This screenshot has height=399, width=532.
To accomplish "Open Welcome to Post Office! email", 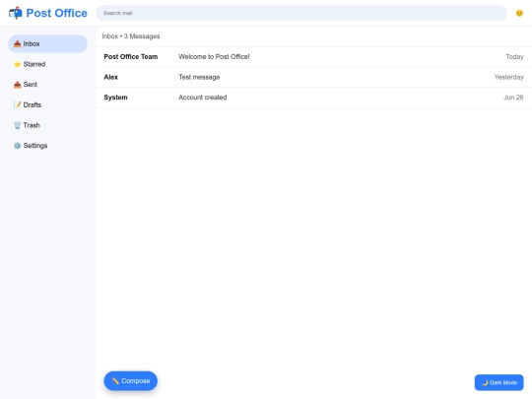I will (313, 57).
